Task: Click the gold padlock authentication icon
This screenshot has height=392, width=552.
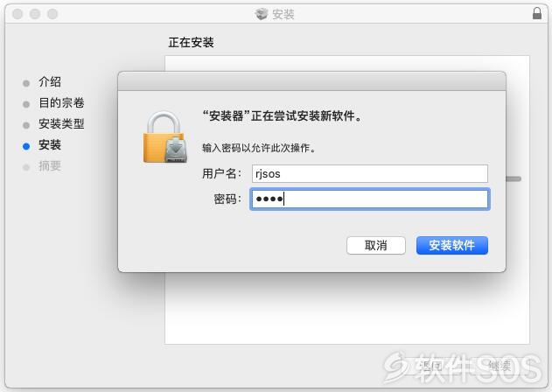Action: (164, 137)
